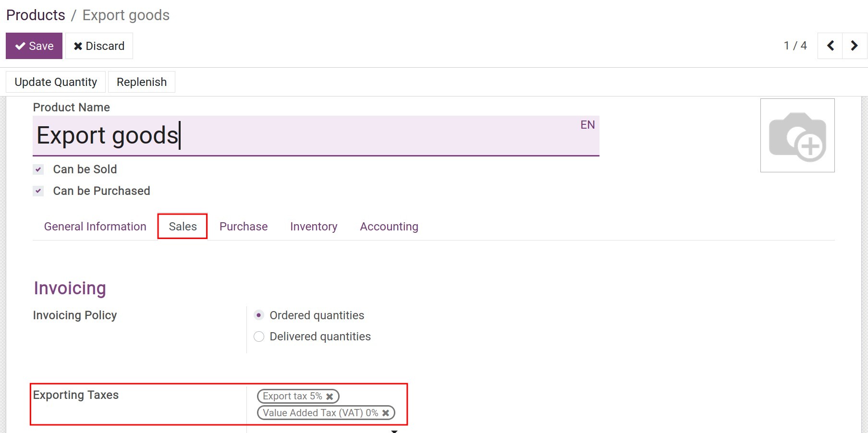The width and height of the screenshot is (868, 433).
Task: Uncheck the Can be Purchased checkbox
Action: 38,191
